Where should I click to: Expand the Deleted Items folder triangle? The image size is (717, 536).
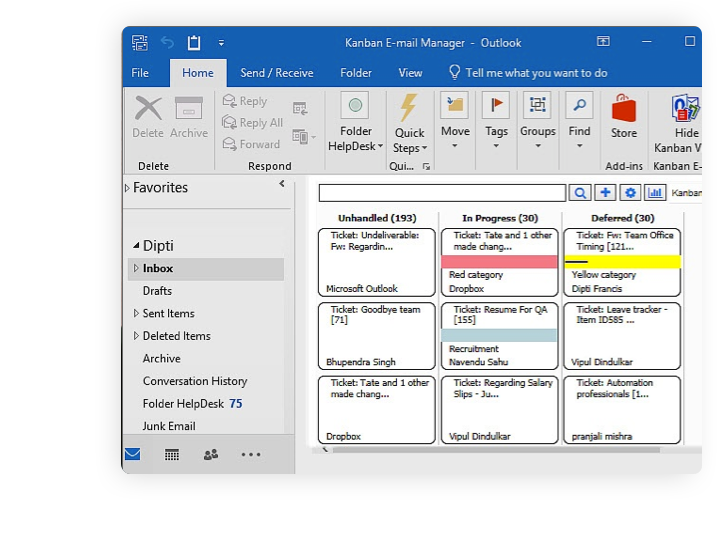(x=136, y=336)
